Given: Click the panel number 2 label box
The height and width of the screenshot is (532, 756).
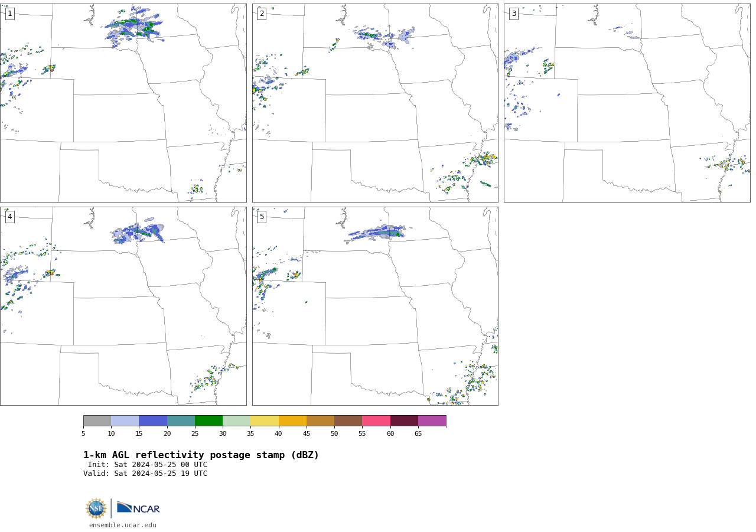Looking at the screenshot, I should [262, 14].
